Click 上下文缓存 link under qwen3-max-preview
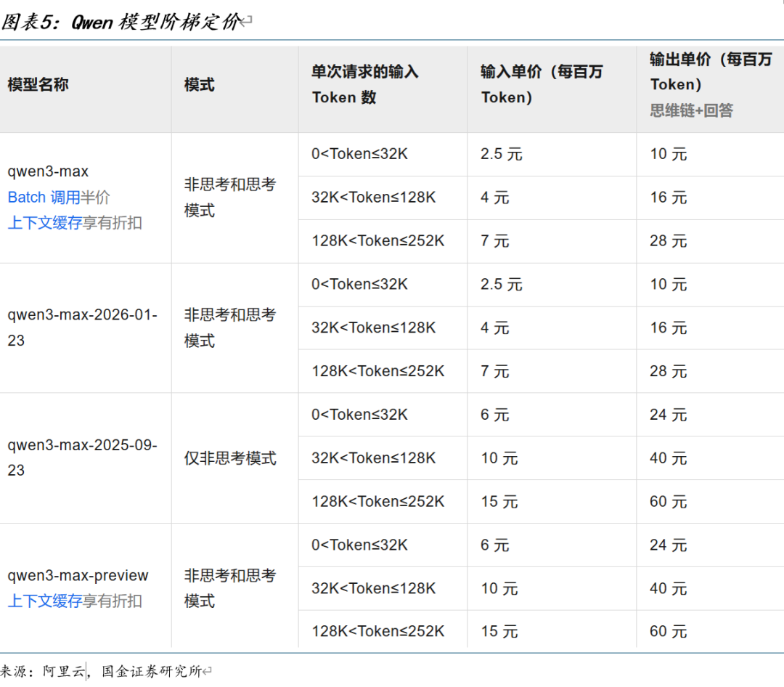Screen dimensions: 784x687 pos(45,601)
